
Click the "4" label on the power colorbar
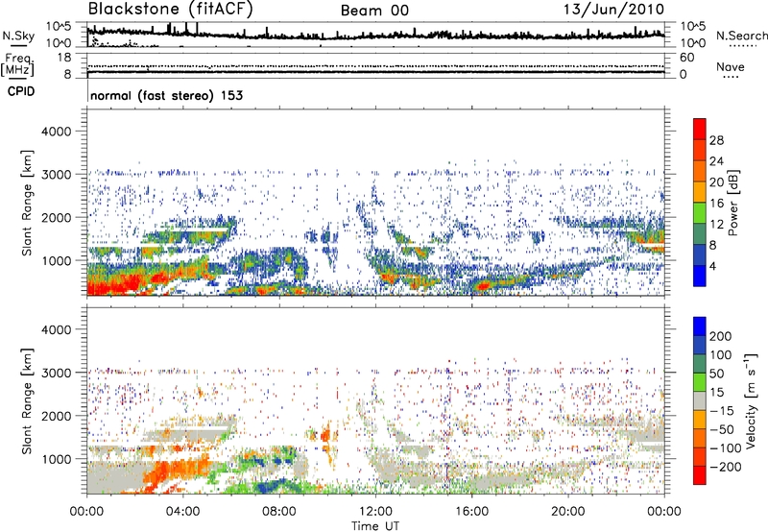tap(712, 266)
